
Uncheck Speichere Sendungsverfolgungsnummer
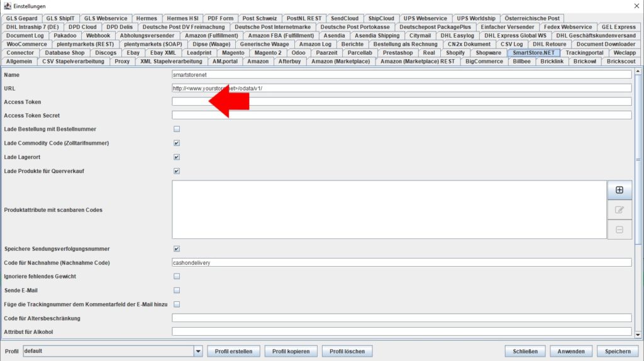177,248
